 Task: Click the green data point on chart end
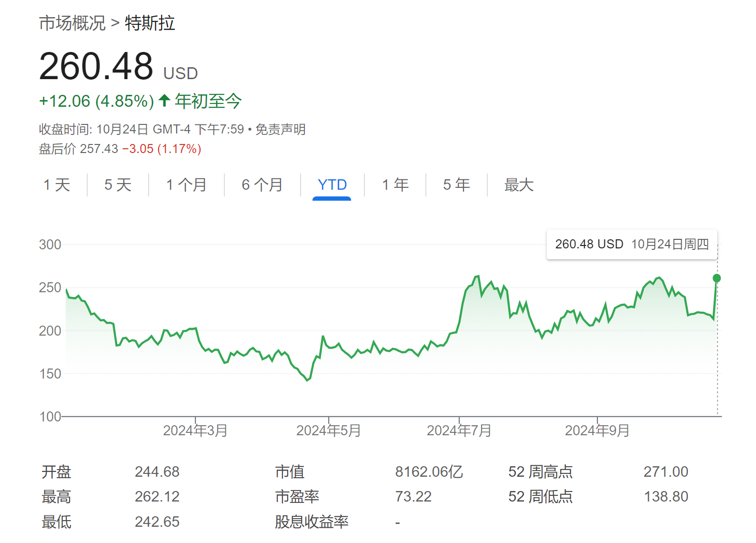716,278
